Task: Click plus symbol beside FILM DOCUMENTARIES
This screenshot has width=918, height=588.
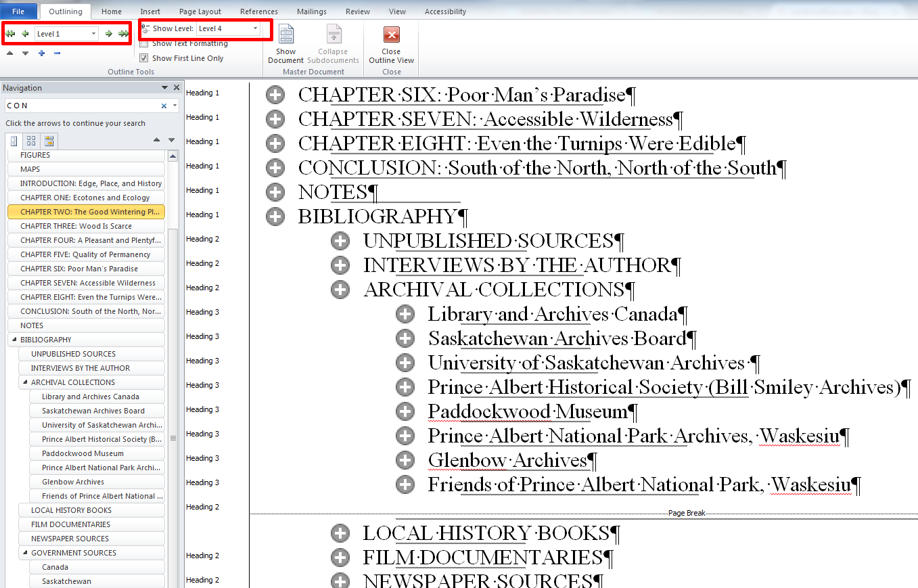Action: 340,558
